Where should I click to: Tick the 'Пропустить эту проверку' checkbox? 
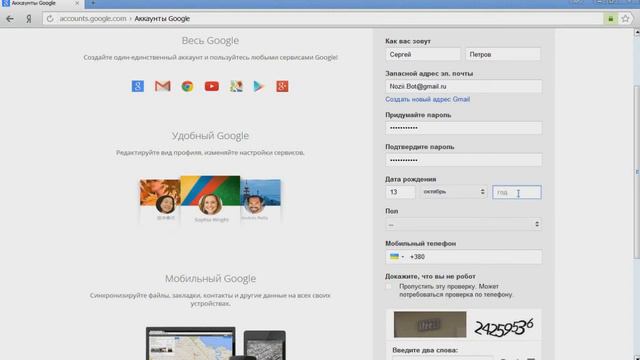click(x=389, y=287)
